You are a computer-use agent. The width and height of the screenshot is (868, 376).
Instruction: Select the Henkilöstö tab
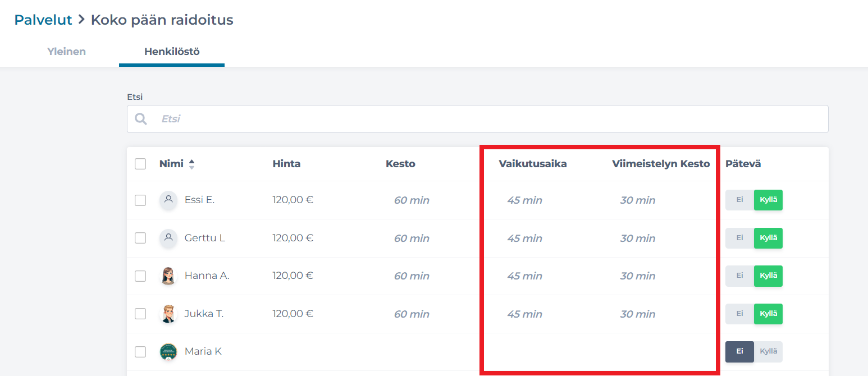(172, 52)
